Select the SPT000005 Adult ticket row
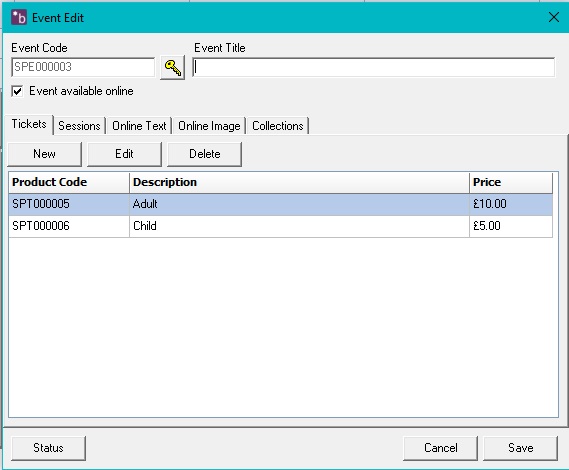The width and height of the screenshot is (569, 470). coord(281,204)
